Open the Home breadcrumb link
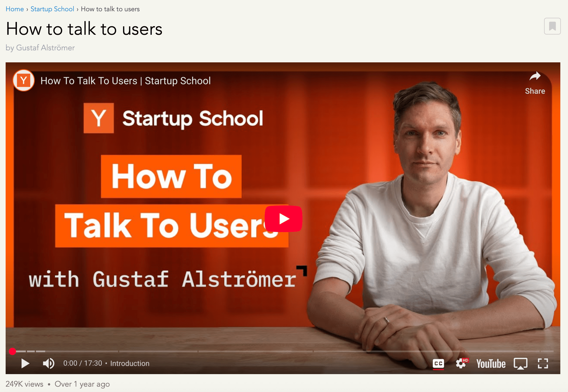This screenshot has height=392, width=568. tap(15, 9)
